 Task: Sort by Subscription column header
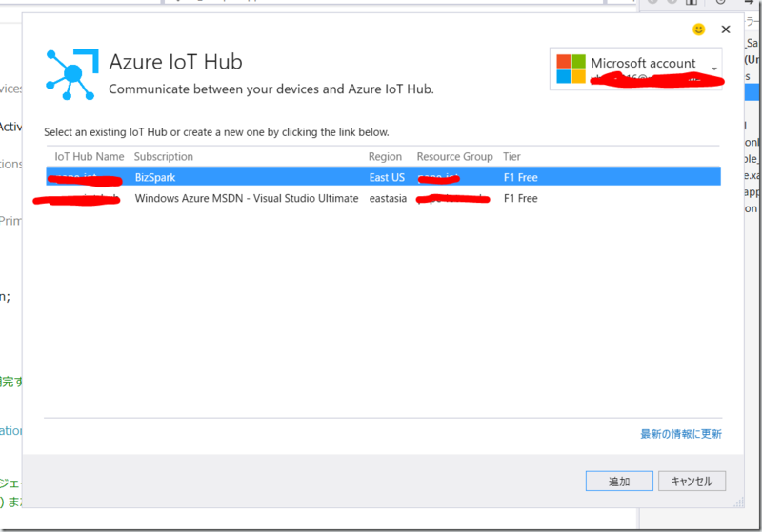[163, 156]
